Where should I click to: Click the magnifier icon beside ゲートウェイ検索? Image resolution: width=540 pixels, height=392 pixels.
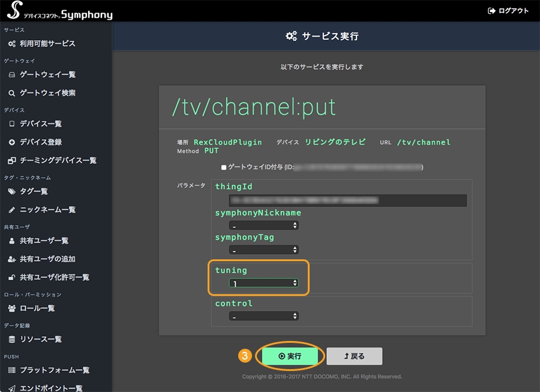[x=12, y=93]
